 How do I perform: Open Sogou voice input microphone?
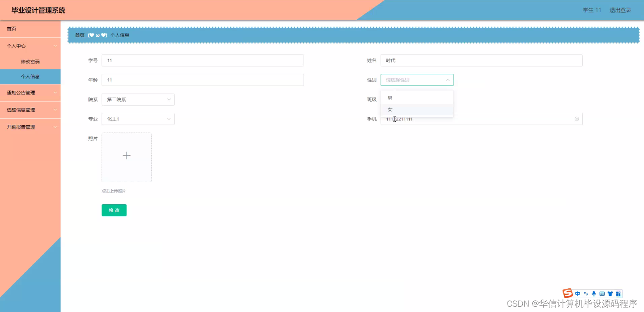tap(594, 294)
